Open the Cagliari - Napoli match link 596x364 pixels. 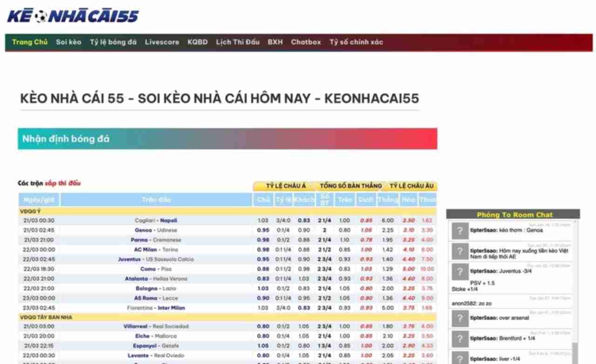point(156,221)
